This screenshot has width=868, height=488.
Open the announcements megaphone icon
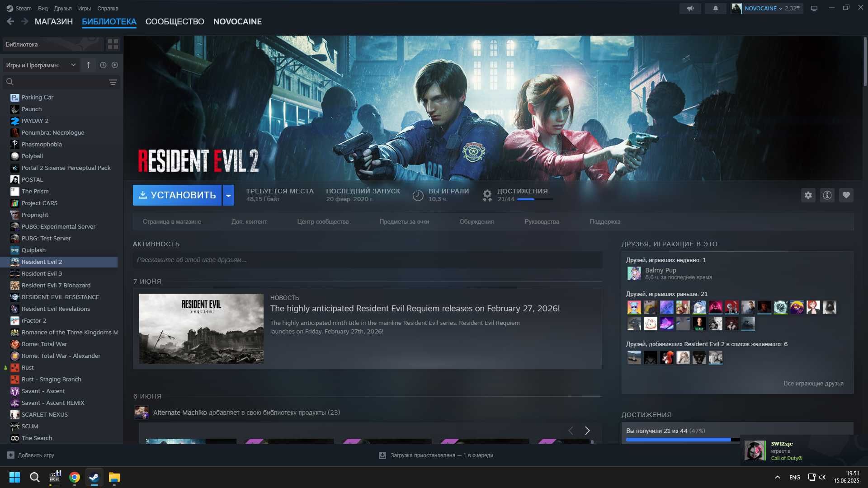690,8
